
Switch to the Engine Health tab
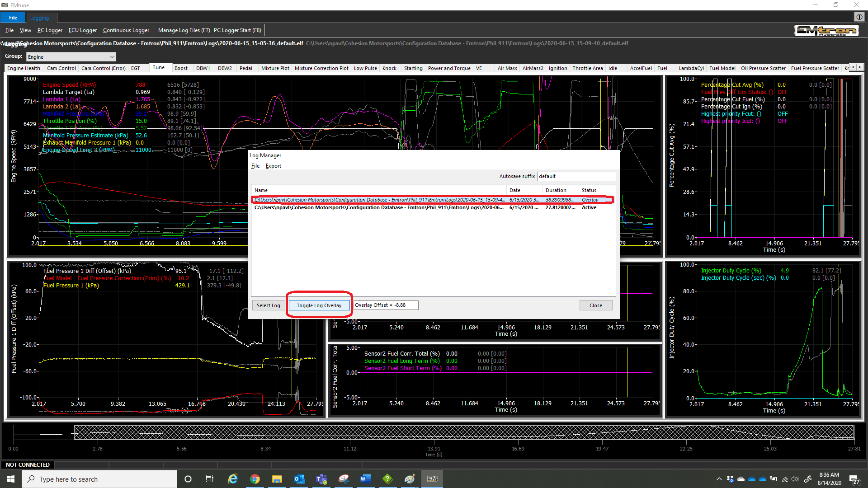[24, 68]
